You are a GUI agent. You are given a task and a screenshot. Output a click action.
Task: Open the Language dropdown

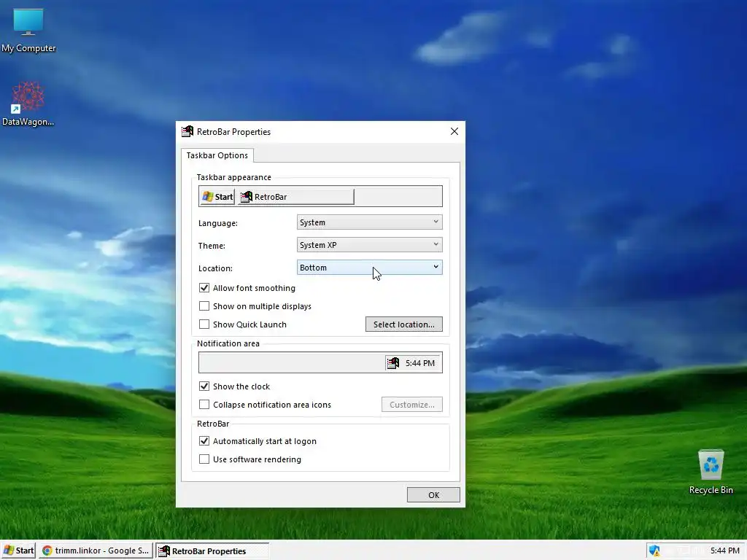click(x=369, y=222)
